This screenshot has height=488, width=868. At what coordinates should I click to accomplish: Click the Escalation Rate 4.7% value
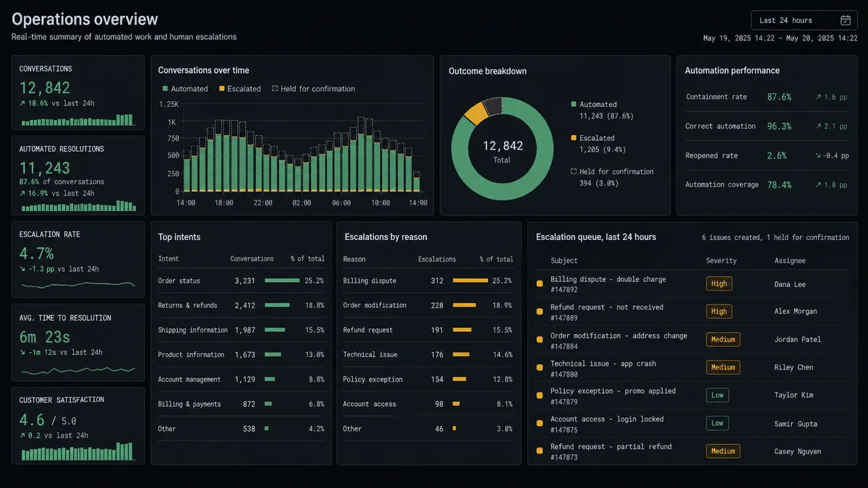pyautogui.click(x=37, y=254)
